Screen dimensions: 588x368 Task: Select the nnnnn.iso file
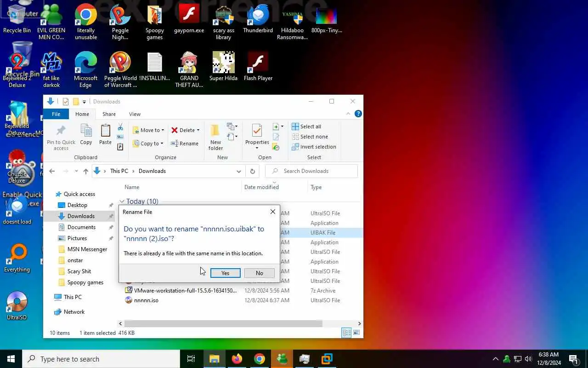pos(146,300)
